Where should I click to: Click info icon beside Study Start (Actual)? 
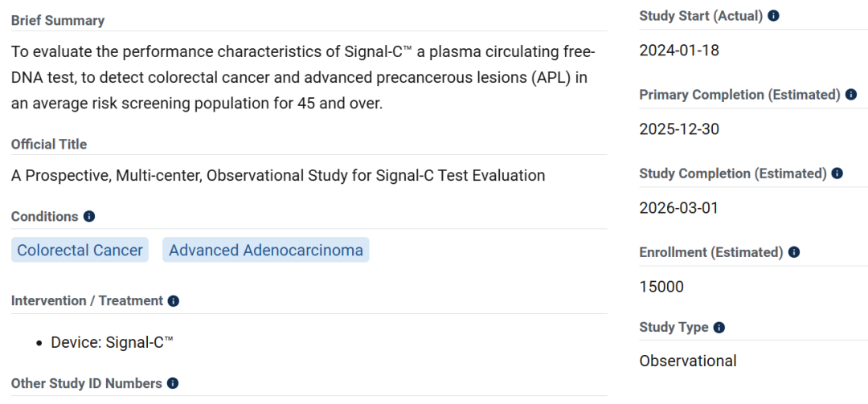pyautogui.click(x=773, y=15)
